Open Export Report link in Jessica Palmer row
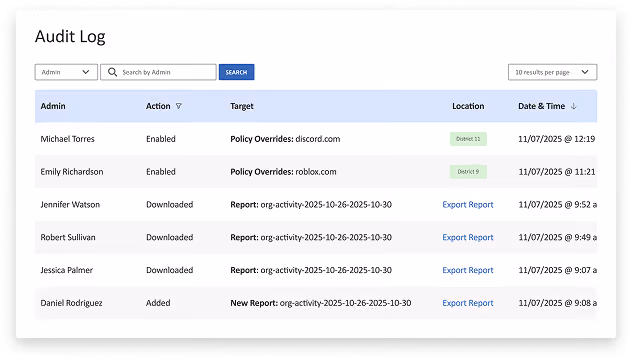The image size is (632, 360). 468,270
